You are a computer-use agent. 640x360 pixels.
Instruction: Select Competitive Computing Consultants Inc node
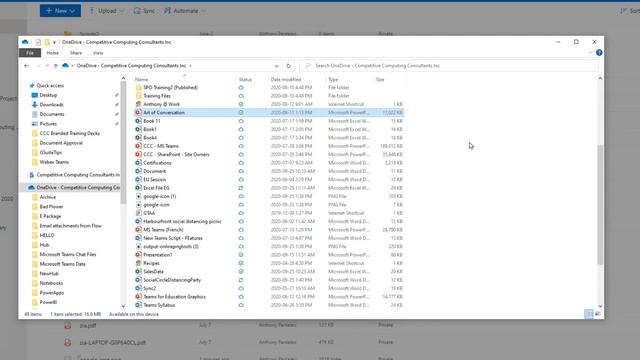[x=78, y=175]
